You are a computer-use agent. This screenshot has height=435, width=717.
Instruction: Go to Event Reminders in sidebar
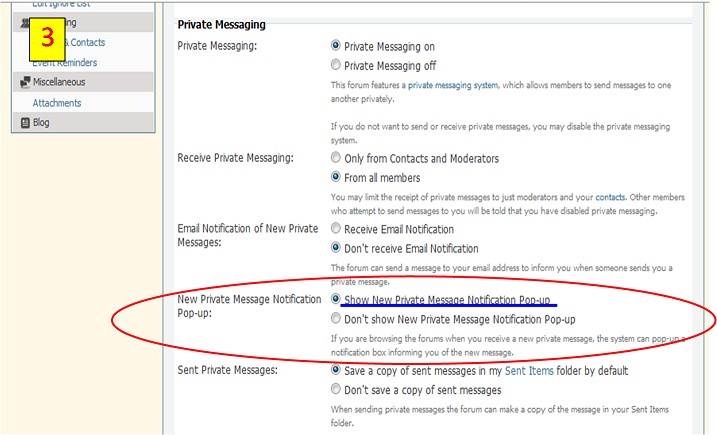click(x=64, y=63)
